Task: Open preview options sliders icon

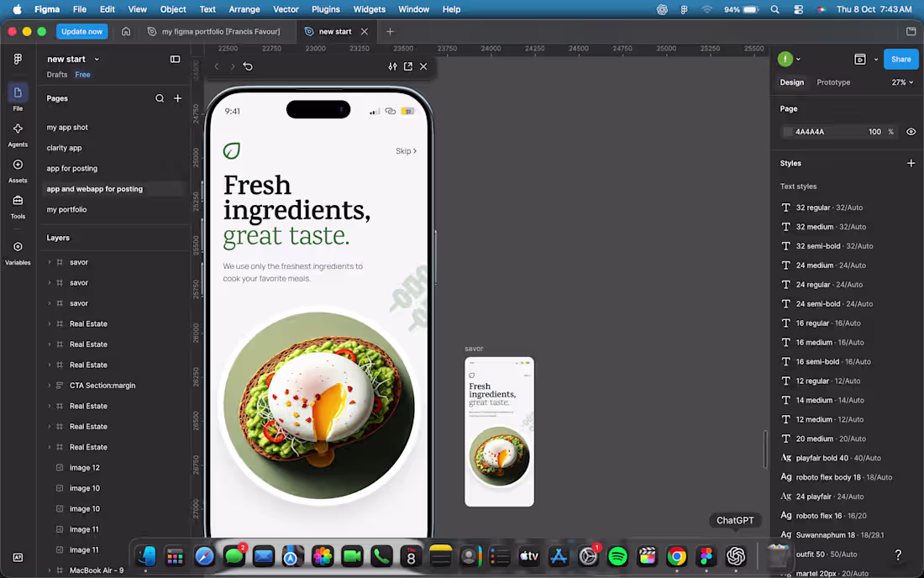Action: click(x=392, y=66)
